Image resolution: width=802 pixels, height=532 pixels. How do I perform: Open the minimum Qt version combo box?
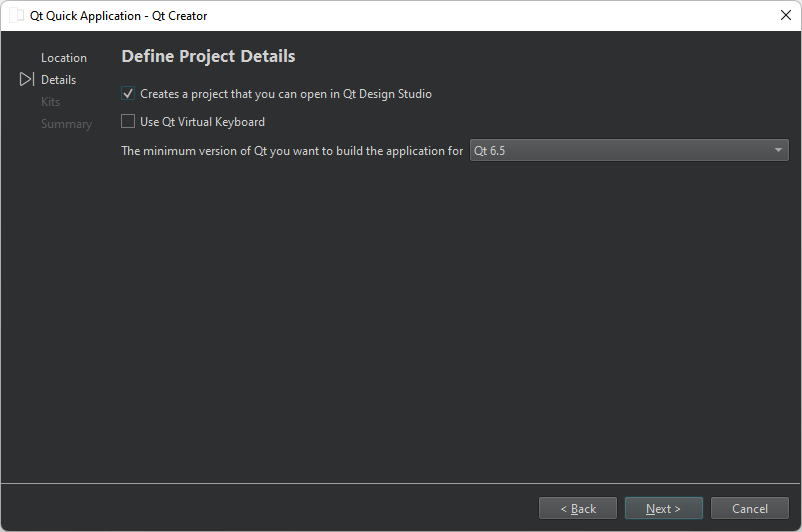628,151
